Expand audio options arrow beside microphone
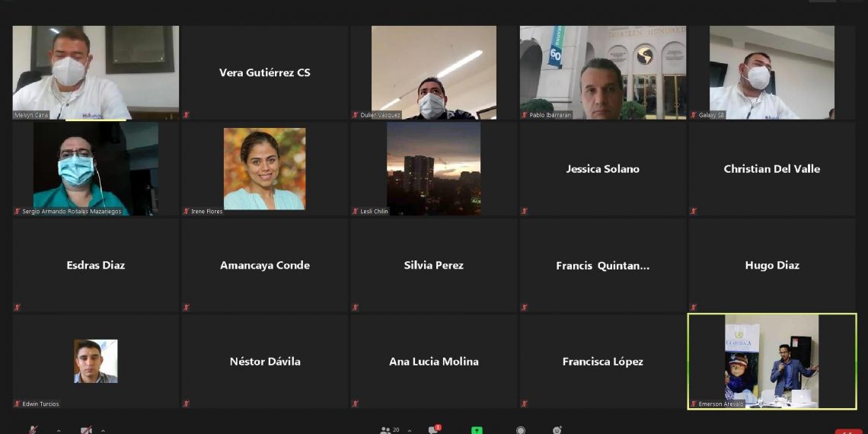This screenshot has height=434, width=868. (x=59, y=430)
